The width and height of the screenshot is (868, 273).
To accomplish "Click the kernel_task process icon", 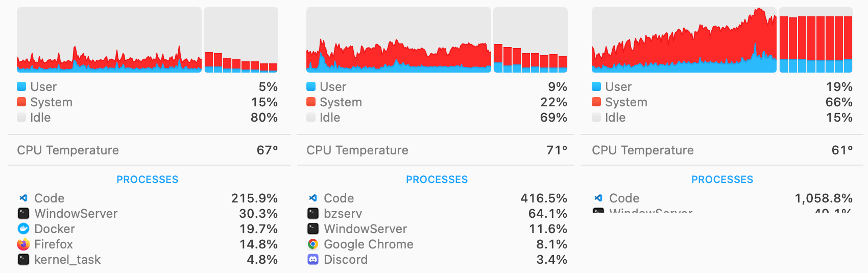I will click(x=23, y=259).
